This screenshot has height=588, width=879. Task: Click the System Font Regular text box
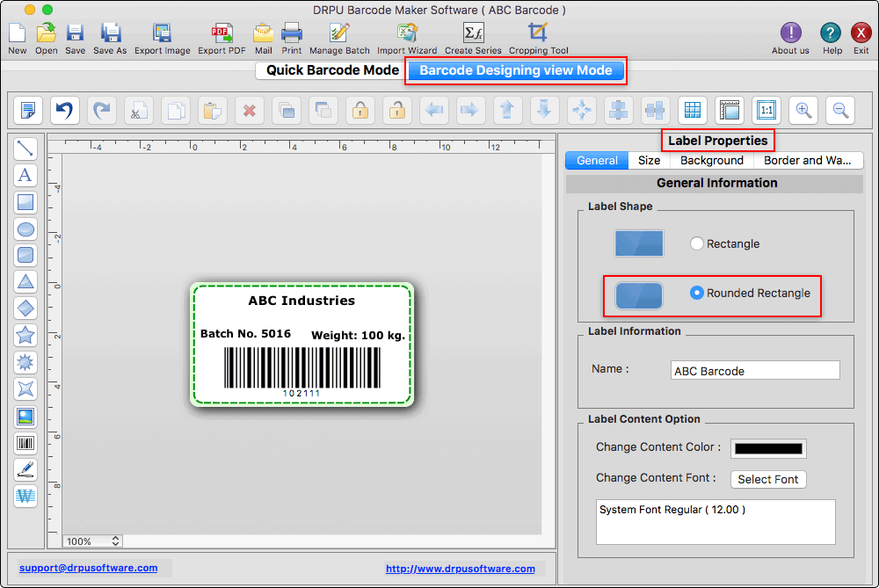716,522
